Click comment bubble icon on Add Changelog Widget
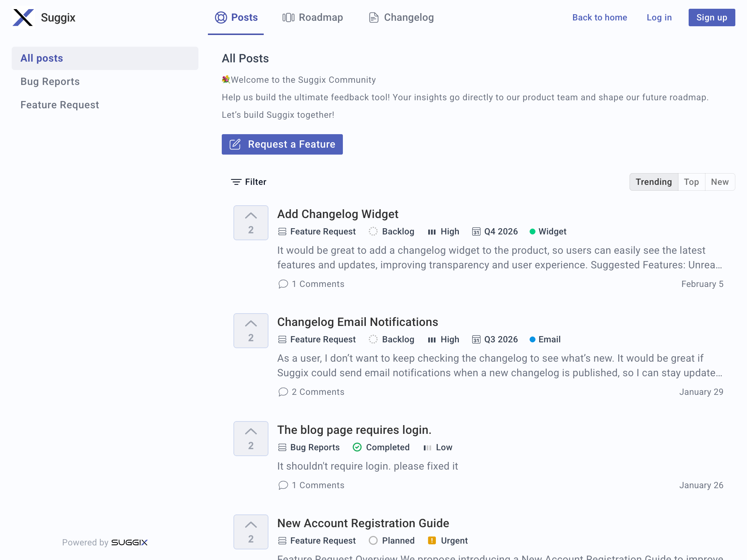This screenshot has height=560, width=747. click(283, 284)
